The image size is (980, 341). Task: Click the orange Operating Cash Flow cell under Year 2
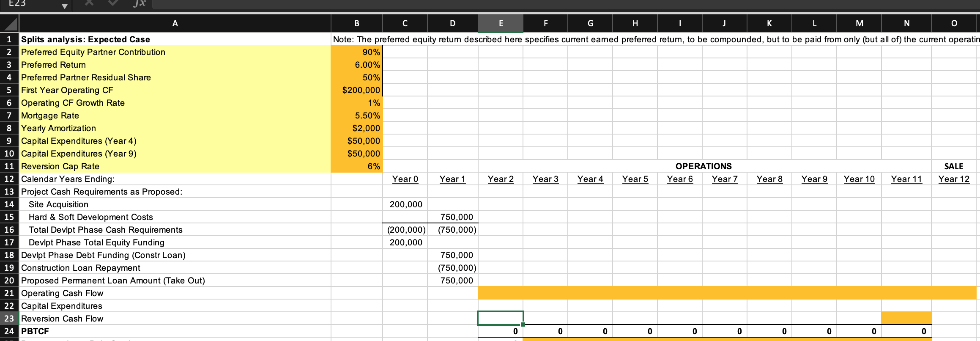coord(501,293)
